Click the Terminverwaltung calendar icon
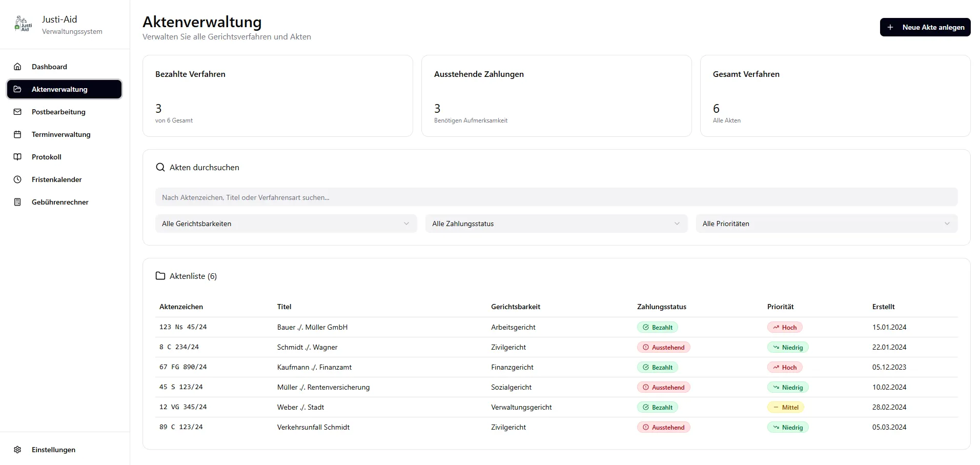This screenshot has width=980, height=465. 17,134
